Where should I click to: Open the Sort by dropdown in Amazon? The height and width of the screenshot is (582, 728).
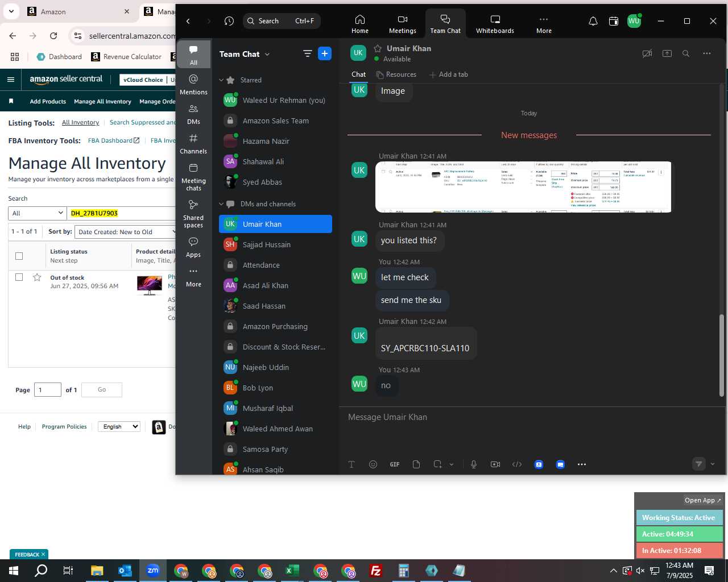126,232
